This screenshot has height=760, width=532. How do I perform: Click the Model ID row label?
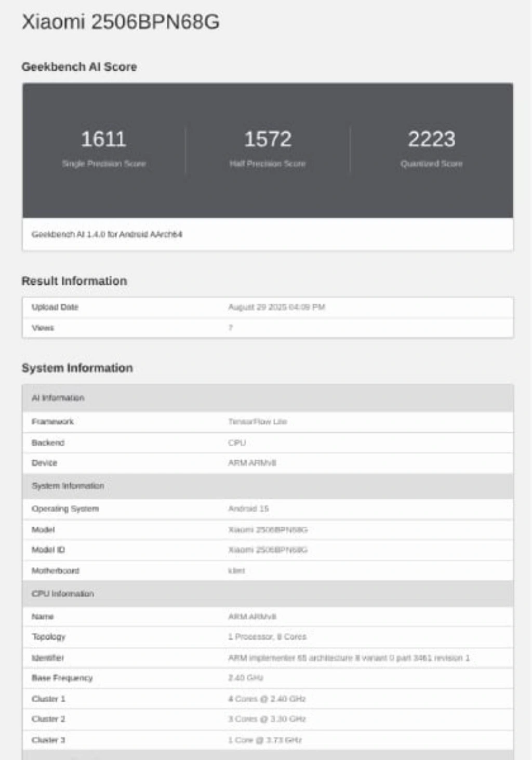point(48,550)
